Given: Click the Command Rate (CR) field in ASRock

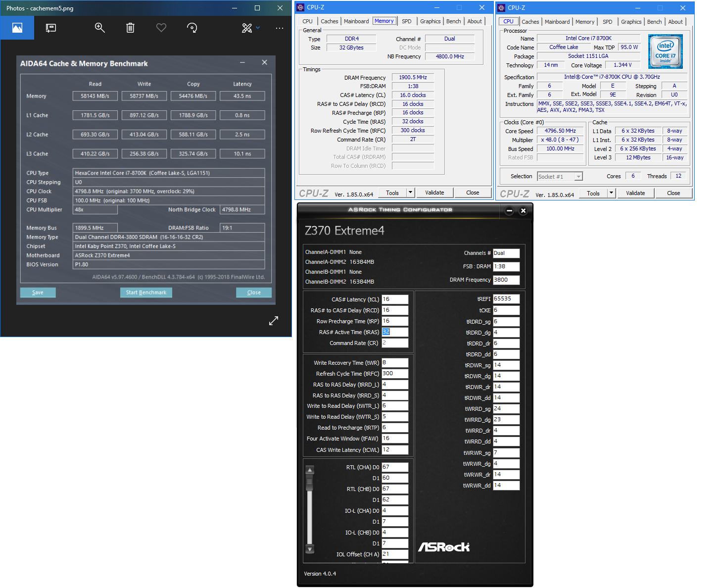Looking at the screenshot, I should click(395, 343).
